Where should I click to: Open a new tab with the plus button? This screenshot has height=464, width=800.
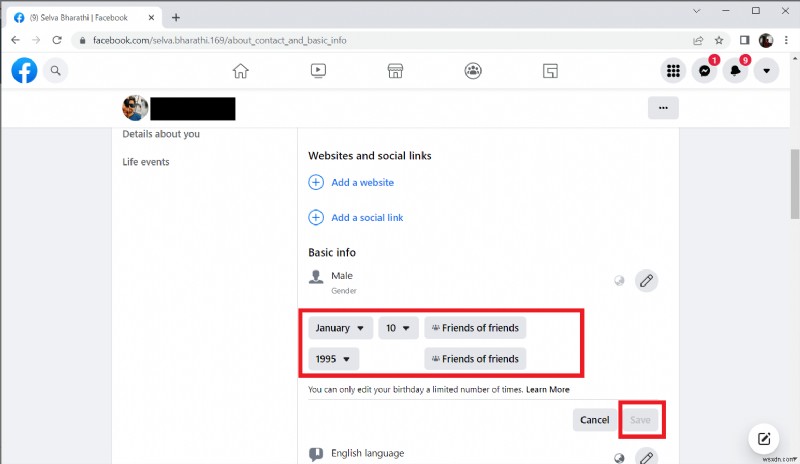point(176,17)
